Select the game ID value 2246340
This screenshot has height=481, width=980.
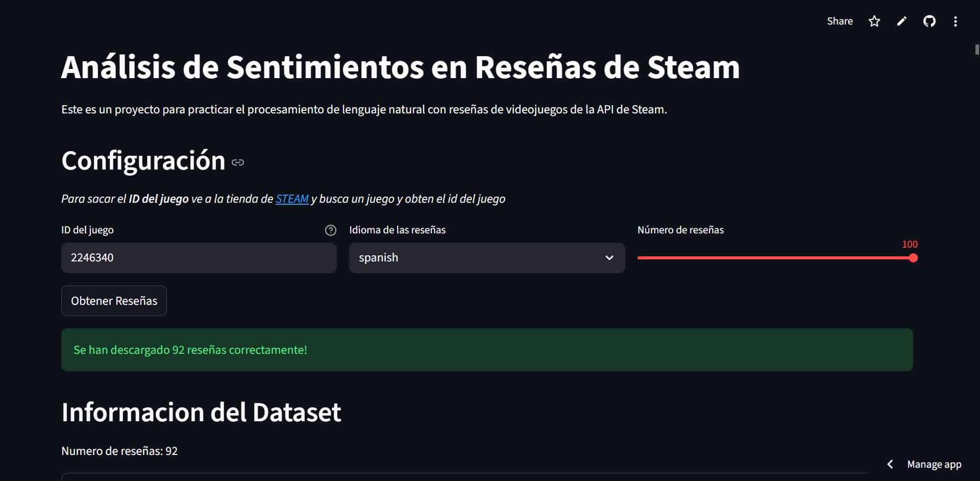click(92, 258)
